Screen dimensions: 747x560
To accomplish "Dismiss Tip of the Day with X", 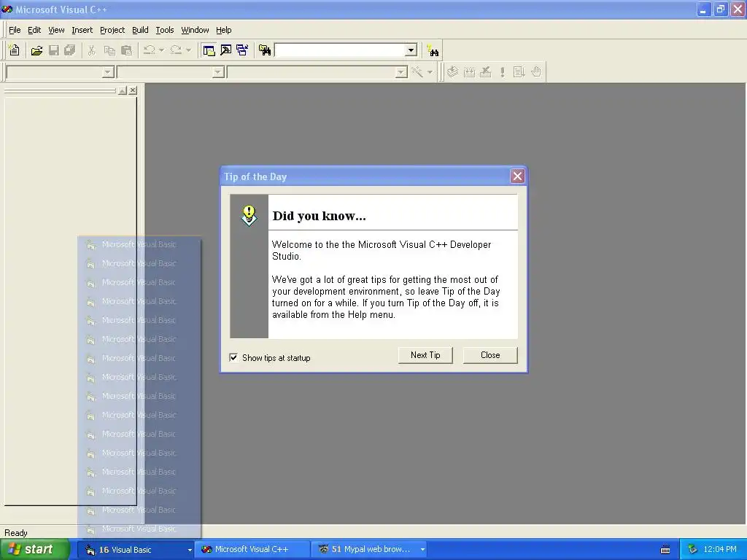I will tap(517, 176).
